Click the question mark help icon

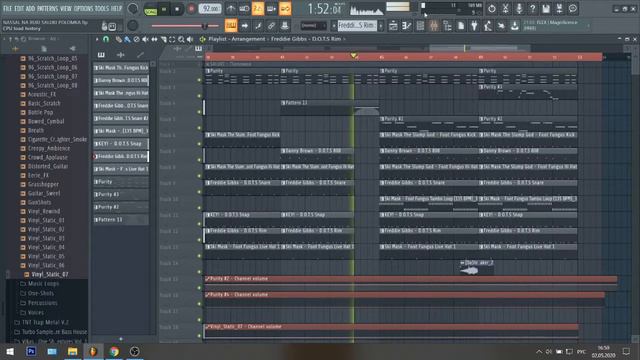532,9
